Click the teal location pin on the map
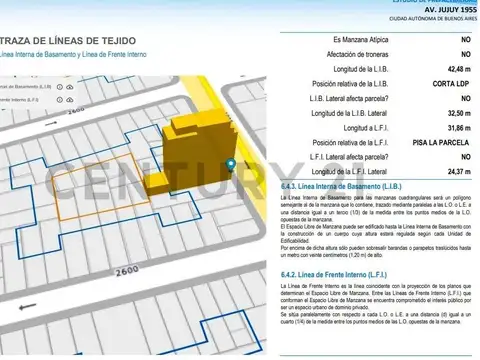The width and height of the screenshot is (480, 360). [x=230, y=165]
